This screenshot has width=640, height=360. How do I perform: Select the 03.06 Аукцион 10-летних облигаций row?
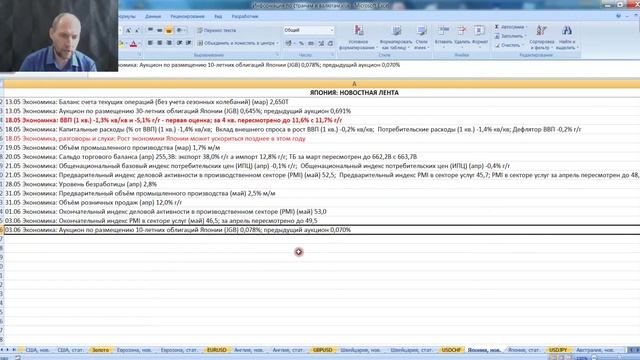coord(322,230)
